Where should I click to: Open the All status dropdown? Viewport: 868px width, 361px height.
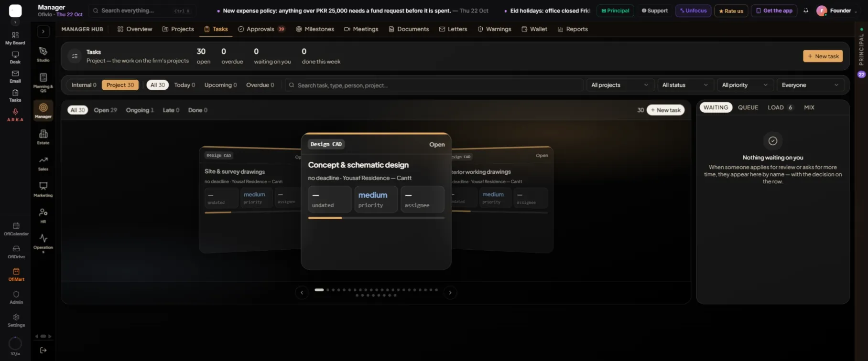click(685, 85)
